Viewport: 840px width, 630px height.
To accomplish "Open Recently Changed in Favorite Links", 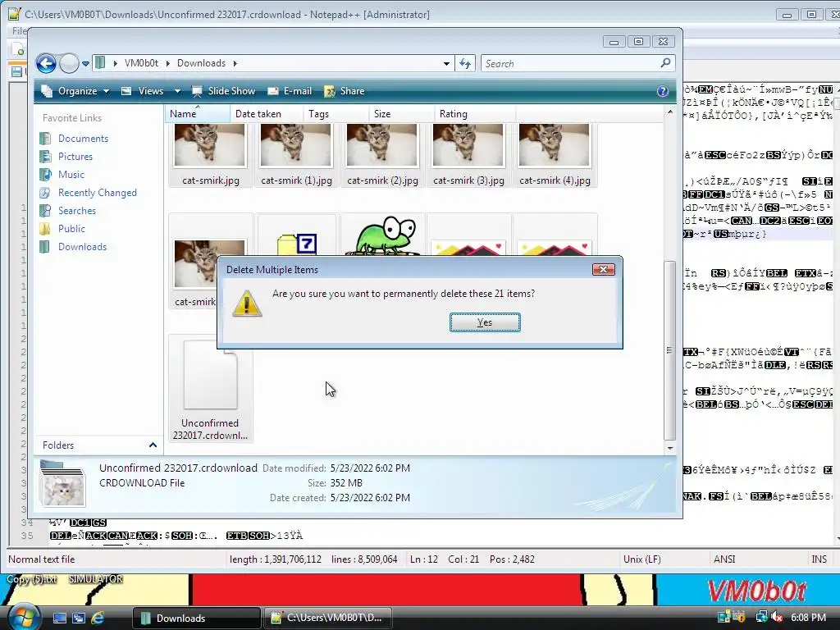I will pyautogui.click(x=98, y=192).
